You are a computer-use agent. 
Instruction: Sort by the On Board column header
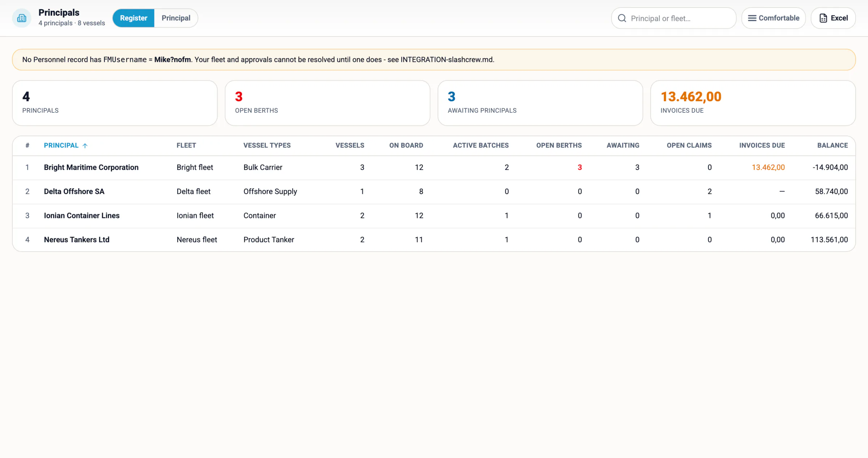pyautogui.click(x=406, y=145)
